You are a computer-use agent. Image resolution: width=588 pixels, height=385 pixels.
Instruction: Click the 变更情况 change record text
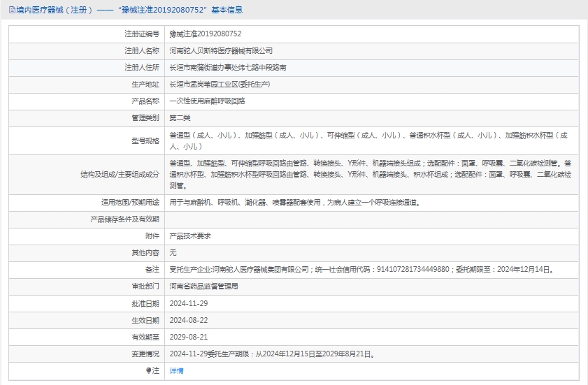pos(272,354)
